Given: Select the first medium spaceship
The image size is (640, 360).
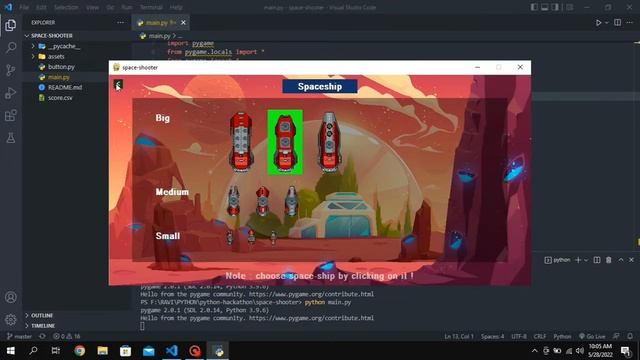Looking at the screenshot, I should click(x=233, y=200).
